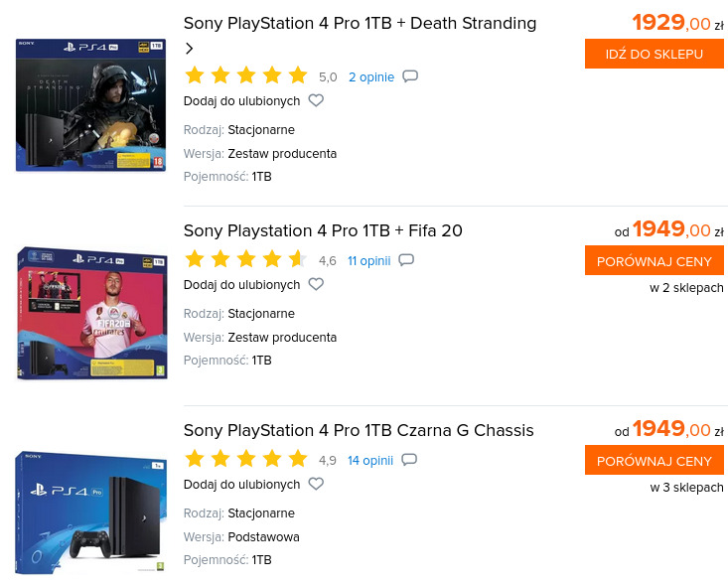Viewport: 728px width, 586px height.
Task: Click comment bubble icon for Fifa 20 bundle
Action: tap(406, 260)
